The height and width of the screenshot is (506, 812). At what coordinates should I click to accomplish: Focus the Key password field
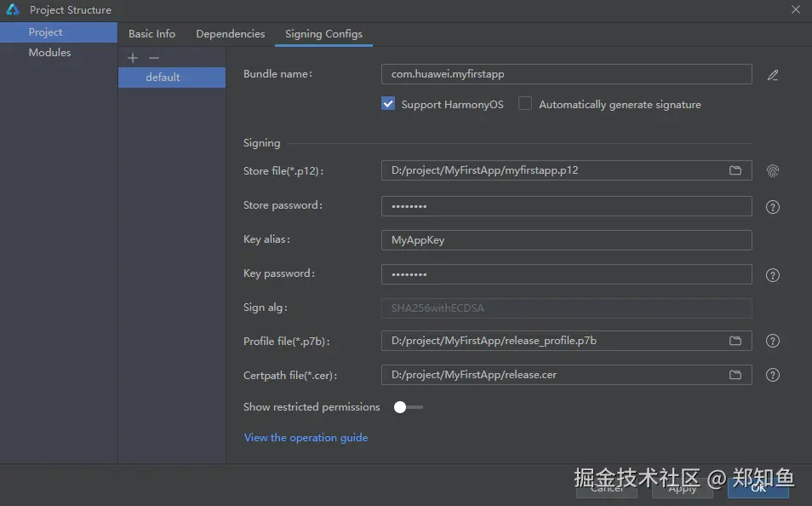(x=567, y=274)
